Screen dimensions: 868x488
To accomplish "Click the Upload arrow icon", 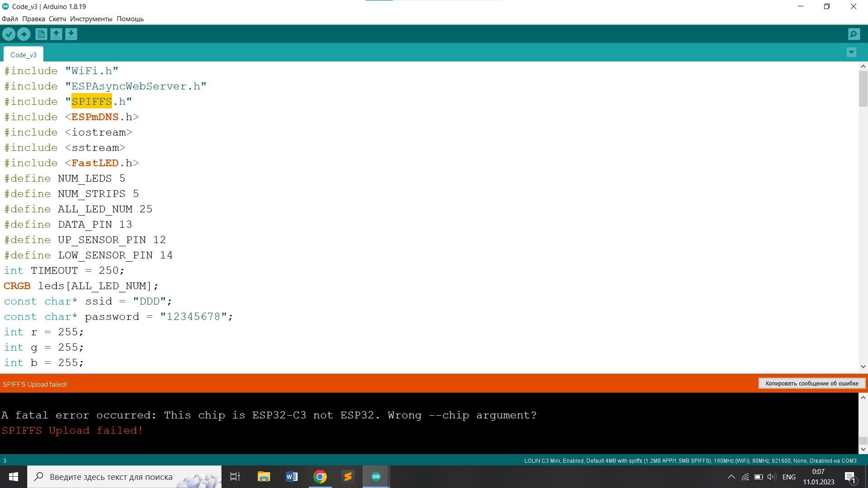I will pos(24,34).
